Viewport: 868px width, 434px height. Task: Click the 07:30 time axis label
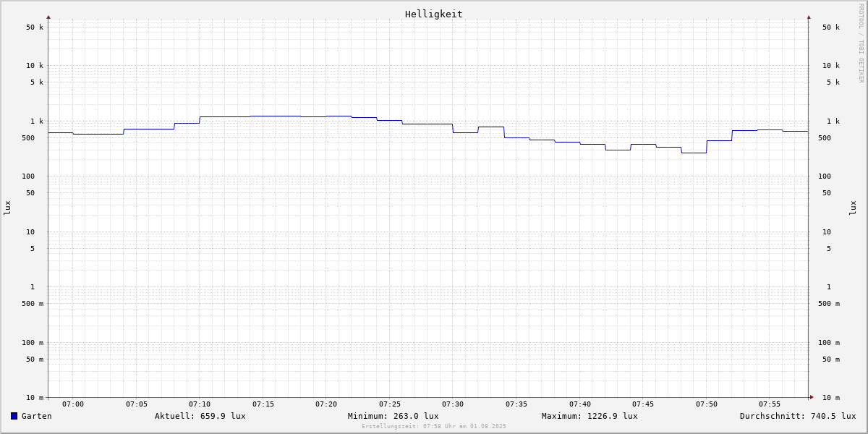point(453,404)
